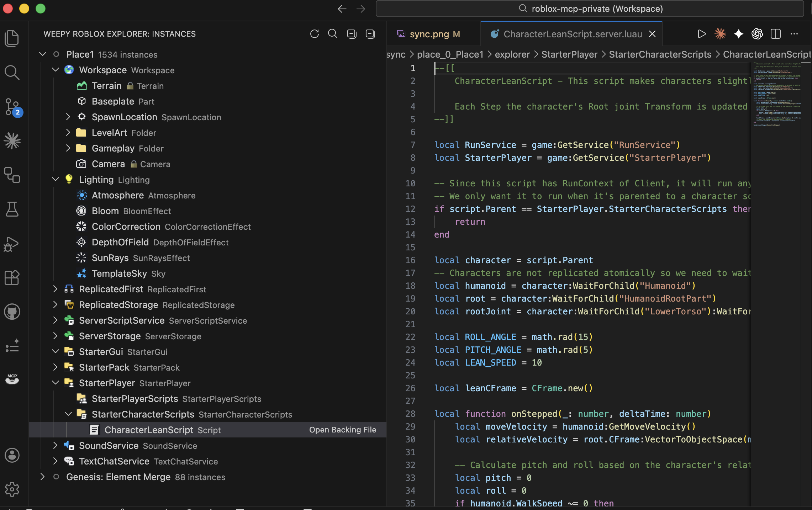812x510 pixels.
Task: Open Source Control from the activity bar
Action: (12, 107)
